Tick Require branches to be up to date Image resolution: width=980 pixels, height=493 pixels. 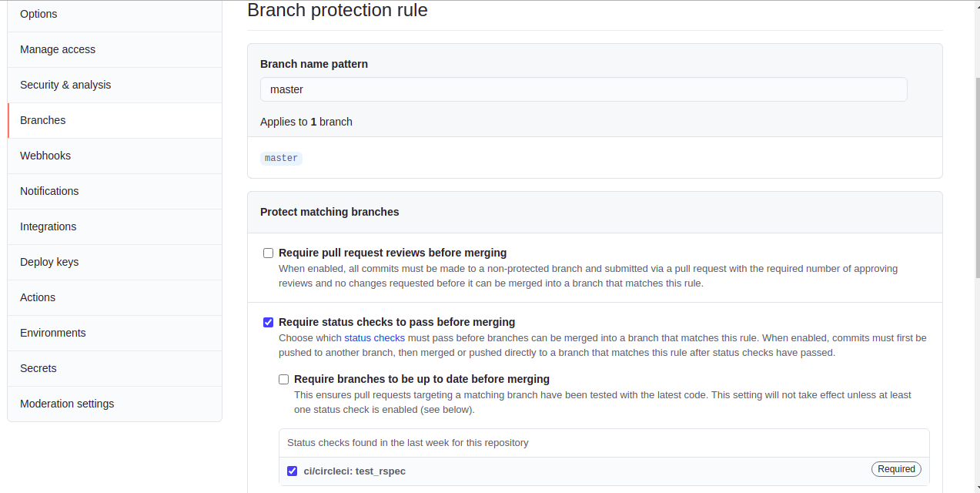pos(284,379)
